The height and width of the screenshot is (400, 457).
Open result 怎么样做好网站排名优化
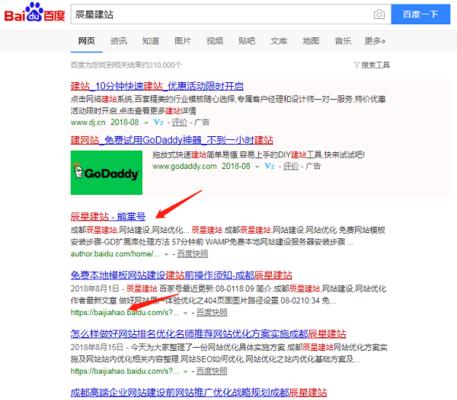(208, 334)
